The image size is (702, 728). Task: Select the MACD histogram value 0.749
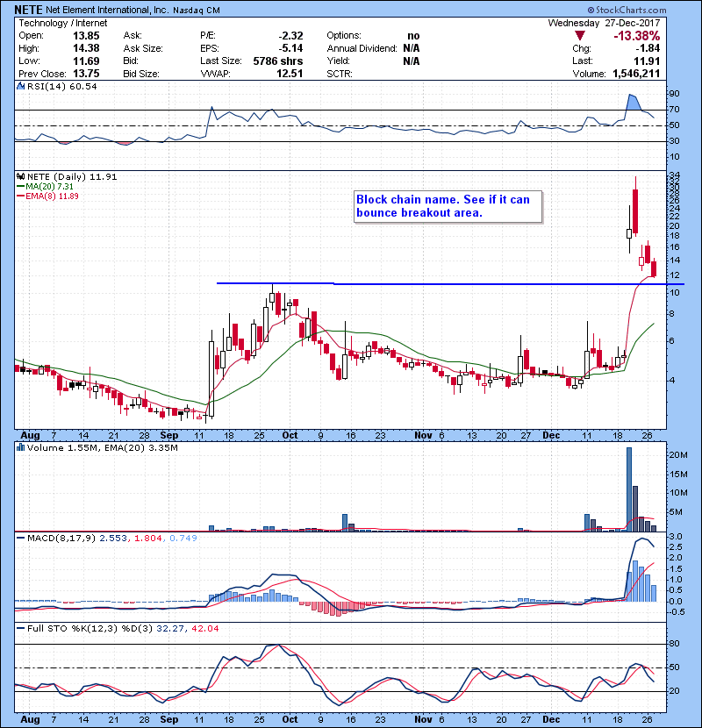tap(183, 539)
